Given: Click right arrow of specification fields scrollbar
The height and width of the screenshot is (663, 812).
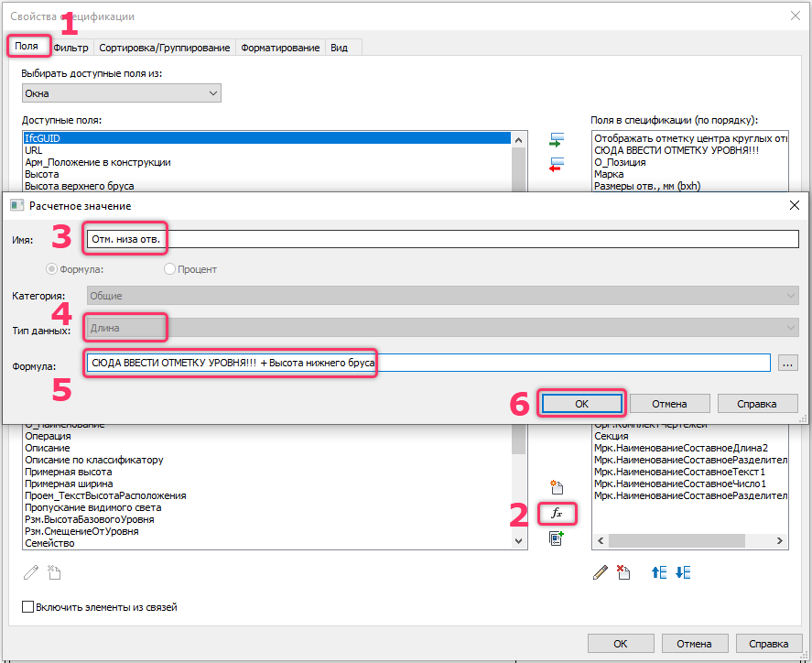Looking at the screenshot, I should (x=780, y=541).
